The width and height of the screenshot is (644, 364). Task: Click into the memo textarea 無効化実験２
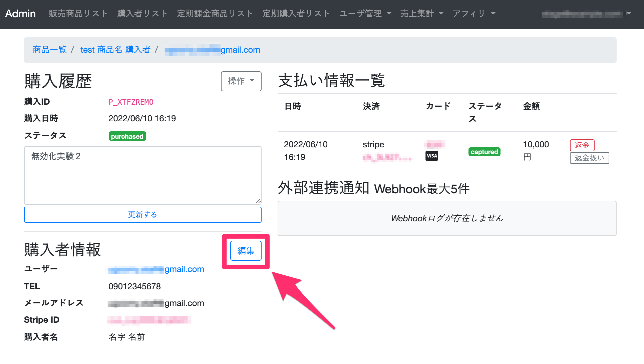pyautogui.click(x=142, y=175)
